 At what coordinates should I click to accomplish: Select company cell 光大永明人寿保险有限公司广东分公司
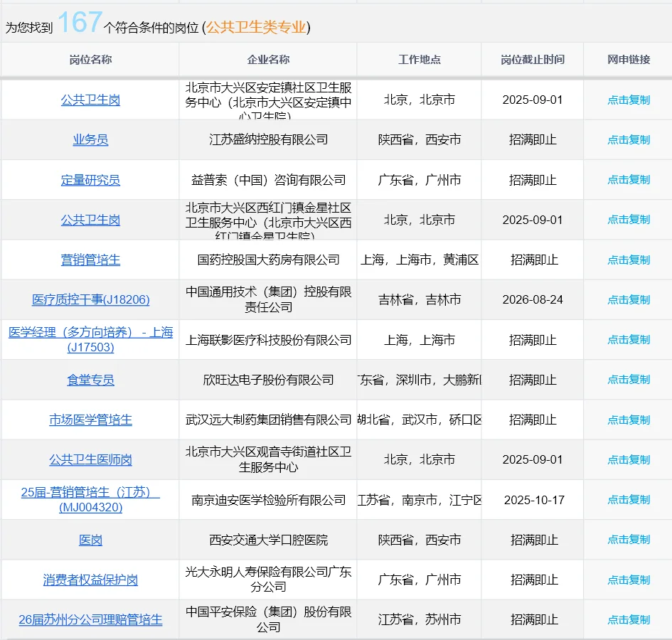[268, 580]
